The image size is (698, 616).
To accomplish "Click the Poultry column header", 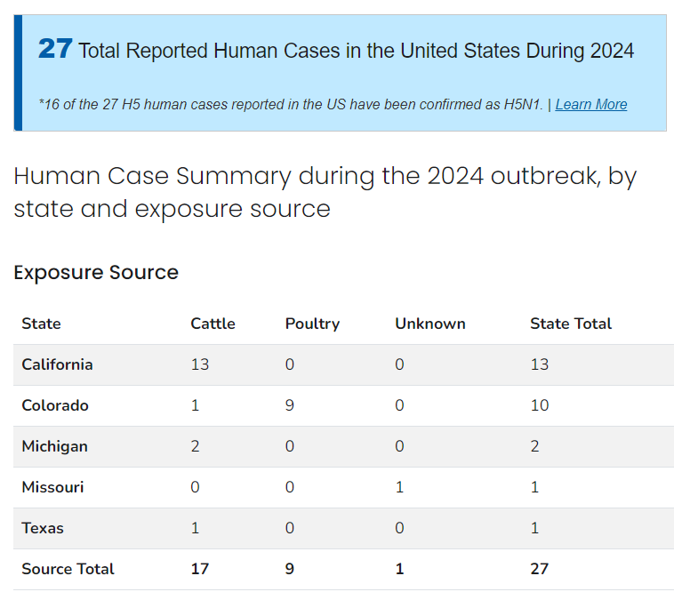I will coord(312,324).
